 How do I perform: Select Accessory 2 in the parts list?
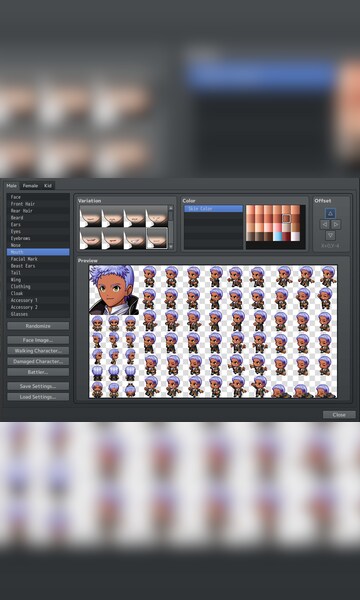point(38,307)
